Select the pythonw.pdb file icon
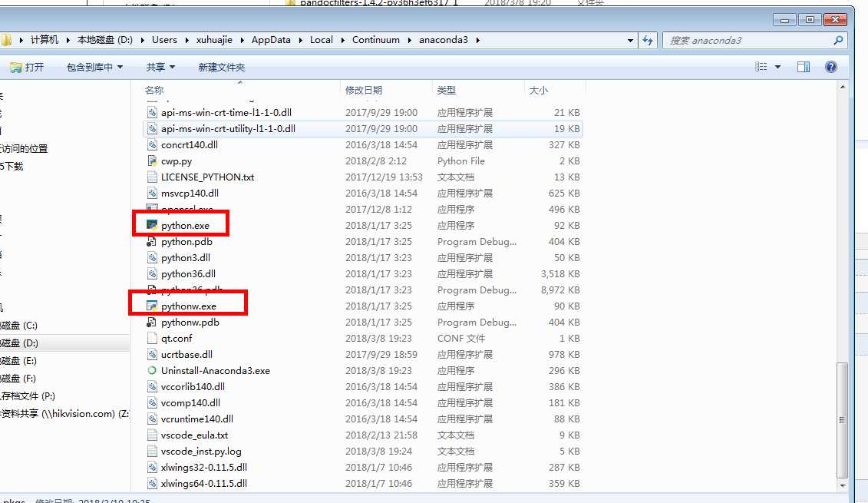 [x=152, y=322]
